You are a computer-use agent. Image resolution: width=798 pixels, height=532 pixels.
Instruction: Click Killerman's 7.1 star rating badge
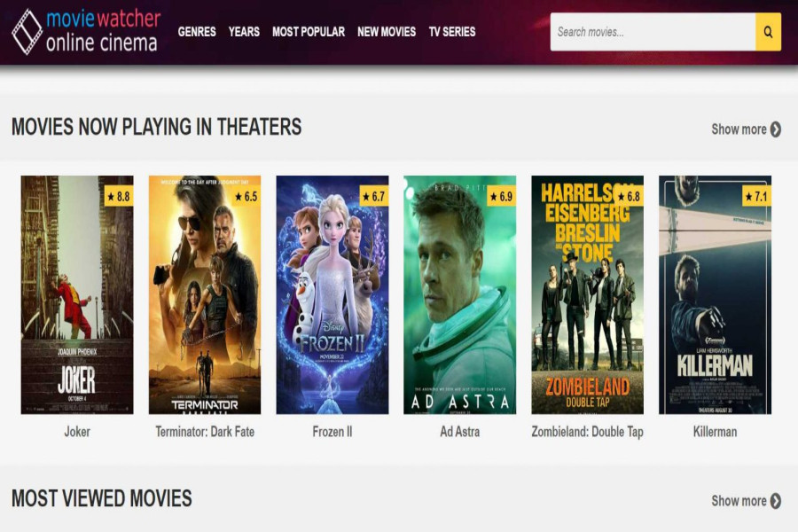[x=756, y=197]
